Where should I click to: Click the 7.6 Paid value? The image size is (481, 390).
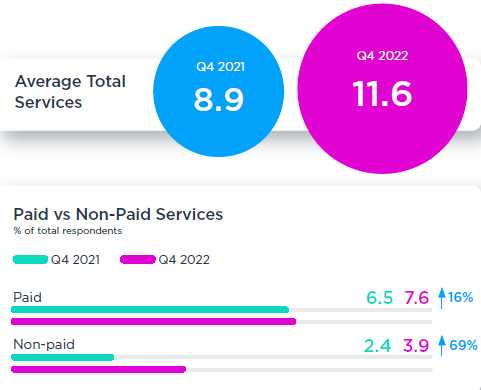coord(417,298)
